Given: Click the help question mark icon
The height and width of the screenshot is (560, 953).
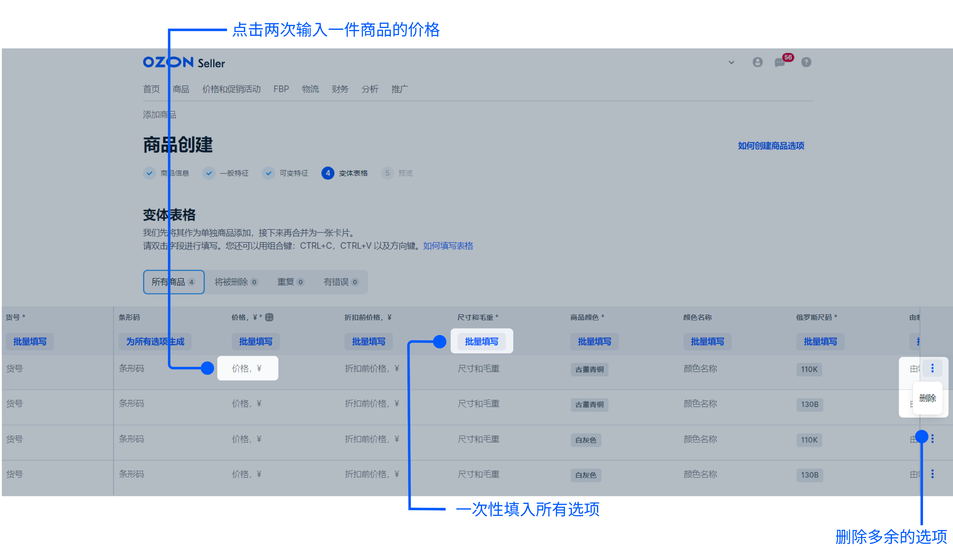Looking at the screenshot, I should tap(806, 62).
